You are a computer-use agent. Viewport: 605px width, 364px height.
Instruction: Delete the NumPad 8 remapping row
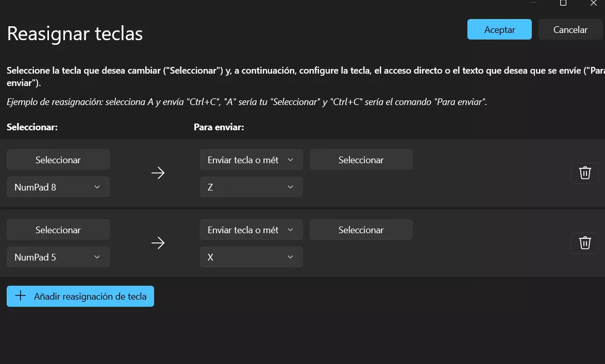[585, 173]
